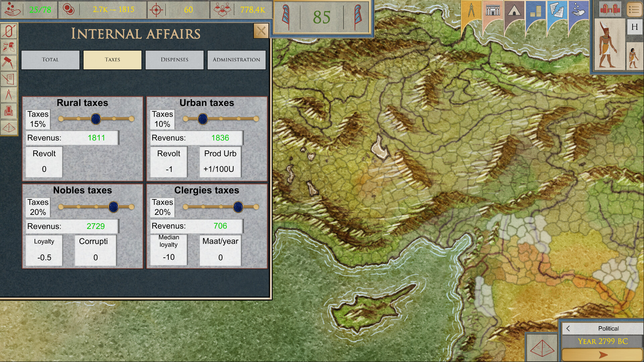Open the pyramid icon at sidebar bottom
The width and height of the screenshot is (644, 362).
click(9, 128)
